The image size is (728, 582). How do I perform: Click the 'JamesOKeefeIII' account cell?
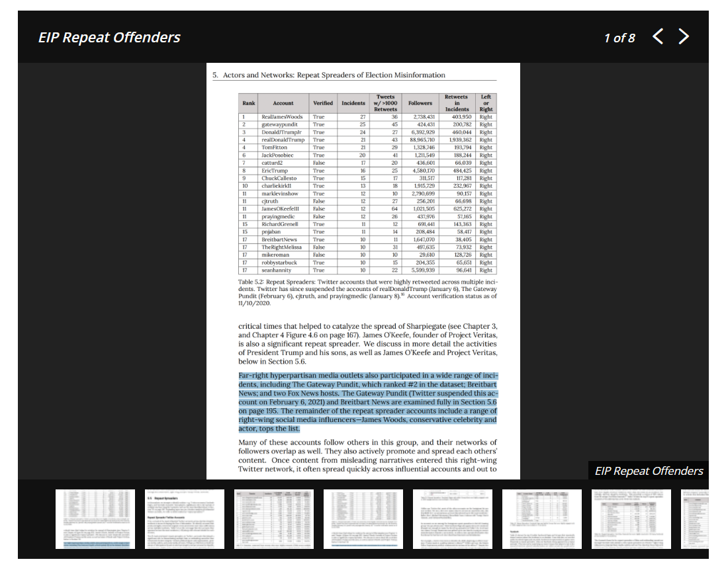point(283,209)
